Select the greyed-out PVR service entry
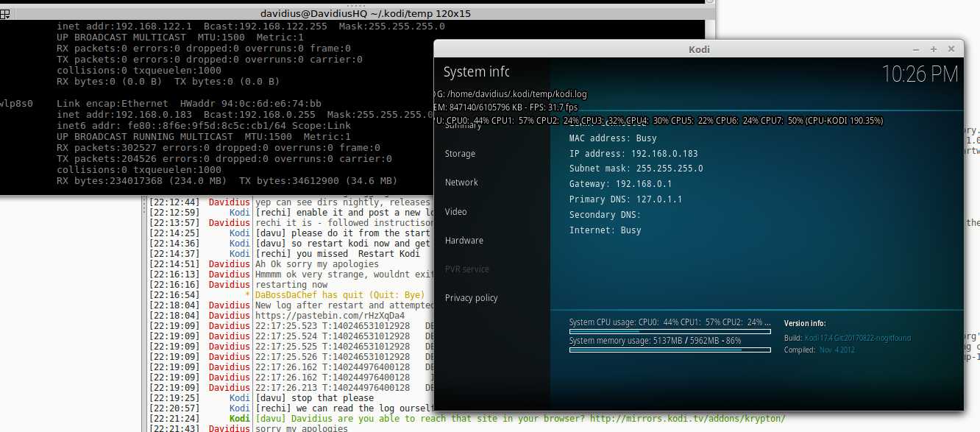Viewport: 980px width, 432px height. point(466,269)
